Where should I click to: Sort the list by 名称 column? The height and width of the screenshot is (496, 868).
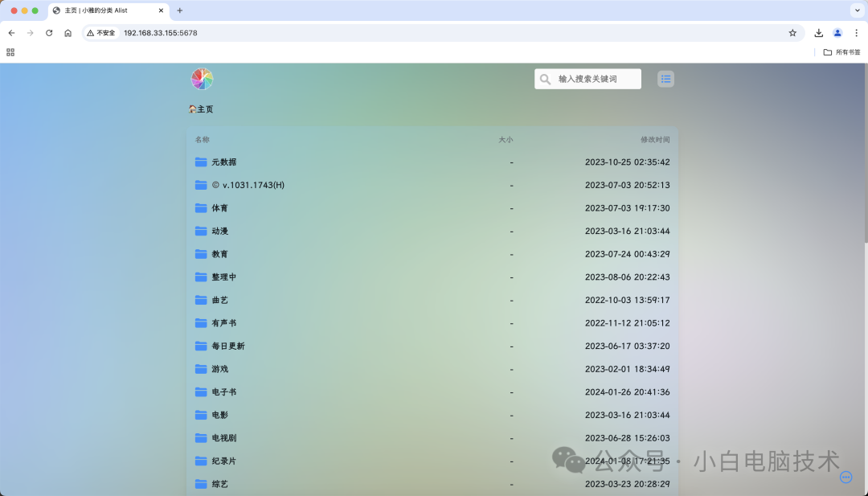[x=202, y=140]
